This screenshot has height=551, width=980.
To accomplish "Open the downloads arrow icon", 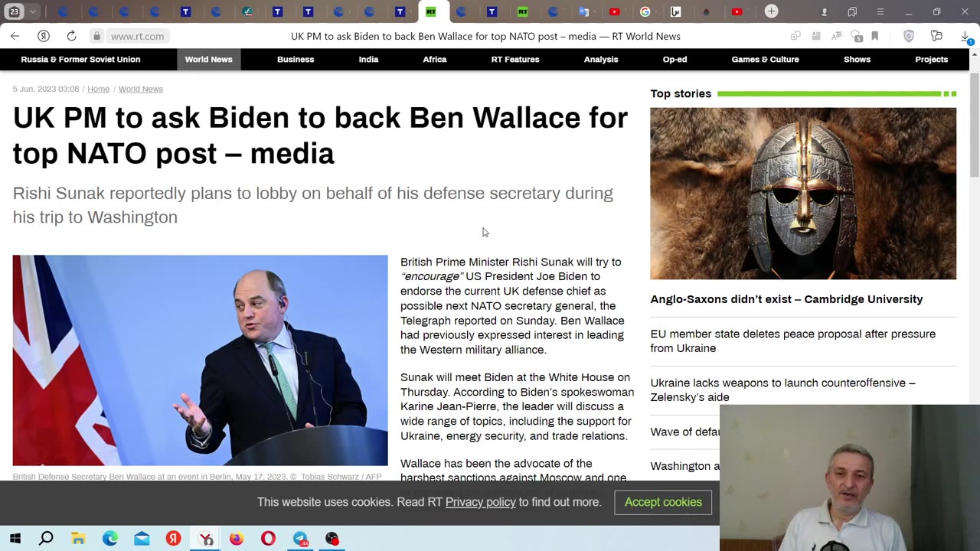I will [x=965, y=36].
